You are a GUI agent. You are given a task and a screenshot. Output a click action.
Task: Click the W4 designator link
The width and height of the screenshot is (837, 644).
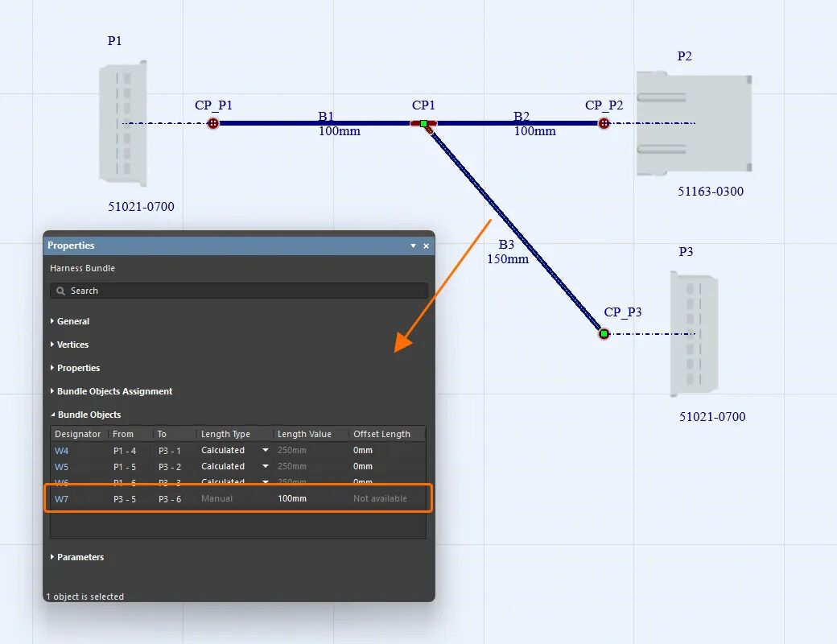(x=61, y=450)
